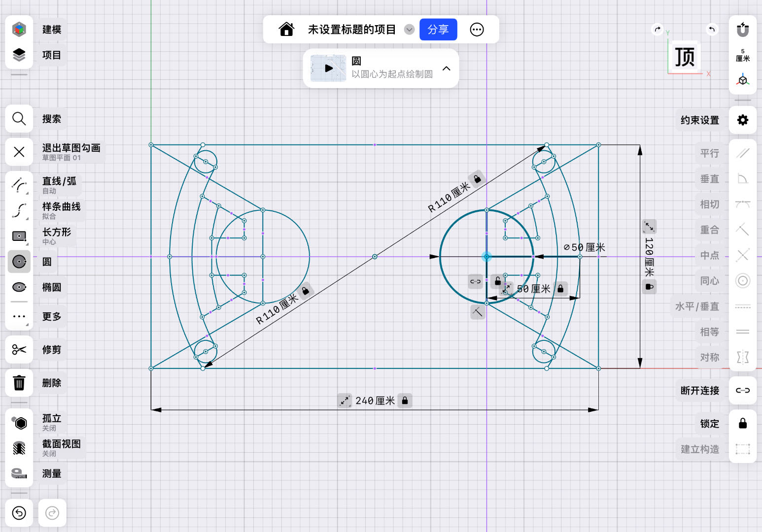This screenshot has width=762, height=532.
Task: Select the 样条曲线 spline tool icon
Action: (19, 210)
